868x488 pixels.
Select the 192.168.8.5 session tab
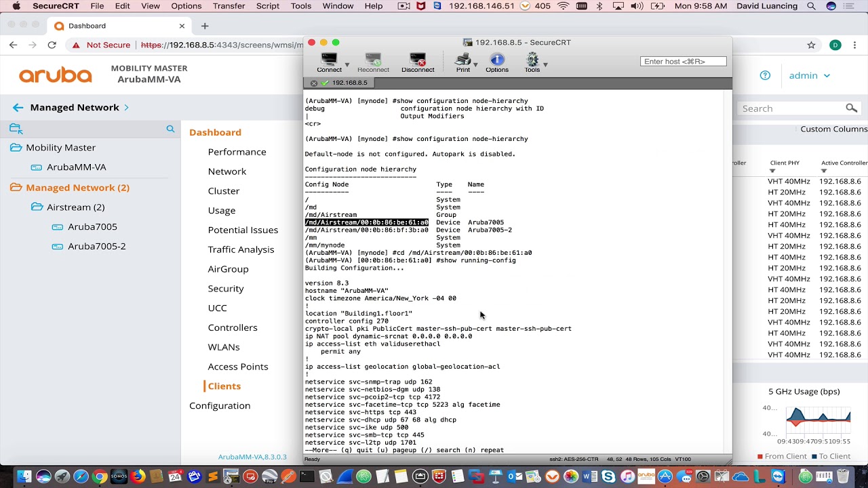[349, 83]
